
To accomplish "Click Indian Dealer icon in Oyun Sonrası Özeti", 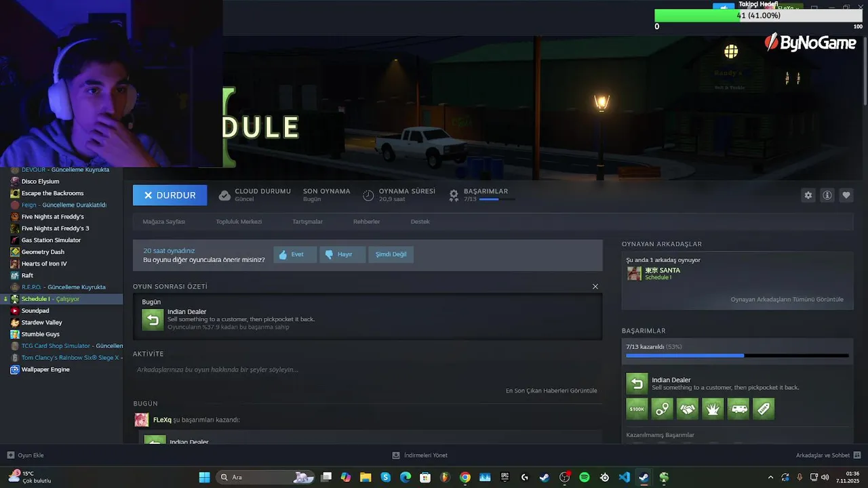I will [153, 319].
